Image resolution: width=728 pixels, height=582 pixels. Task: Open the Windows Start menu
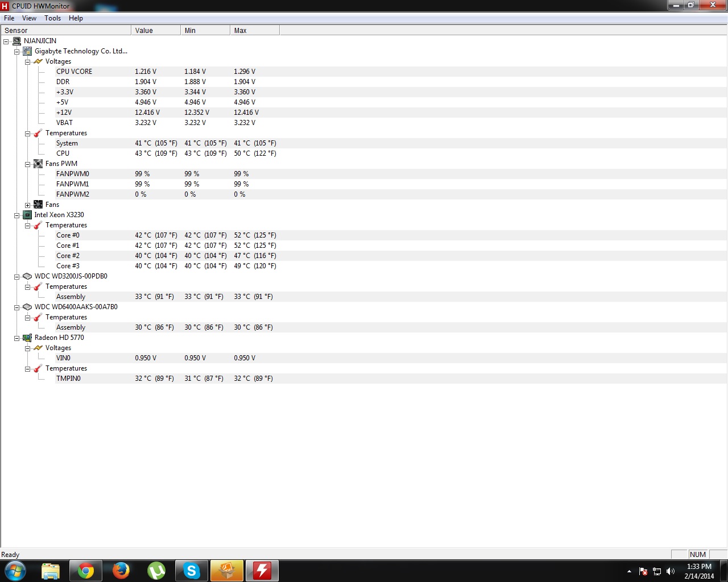pos(15,571)
